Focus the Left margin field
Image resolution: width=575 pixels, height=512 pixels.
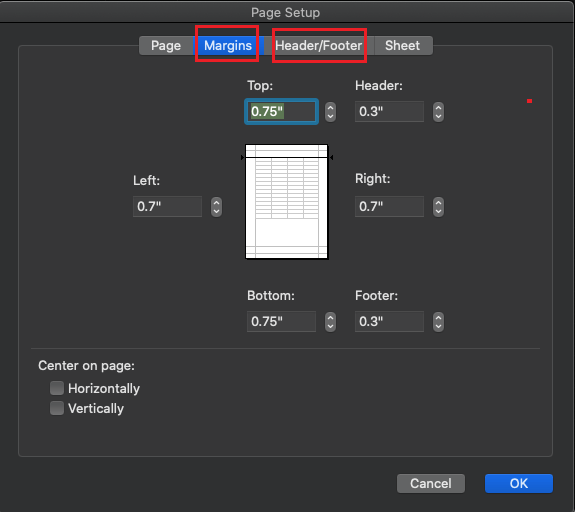[x=167, y=206]
